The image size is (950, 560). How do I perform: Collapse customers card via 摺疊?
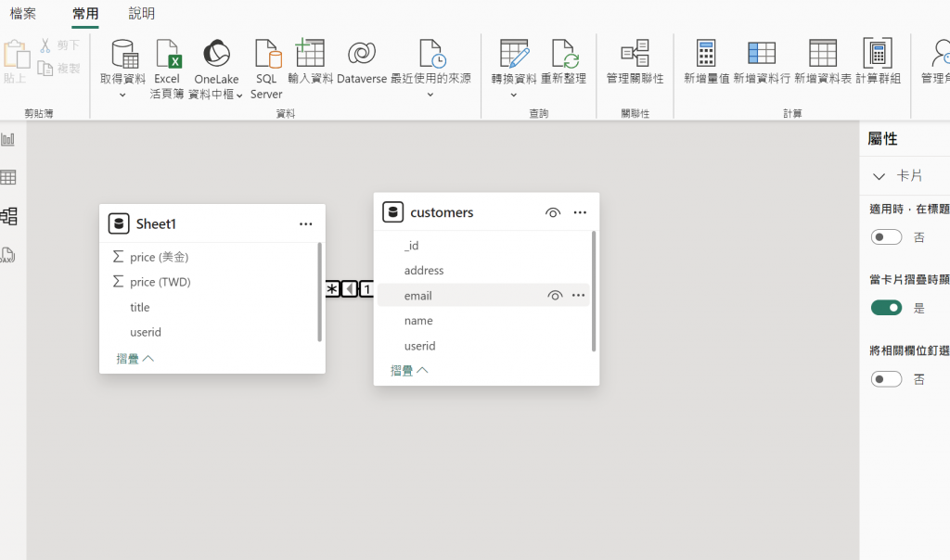click(x=409, y=370)
